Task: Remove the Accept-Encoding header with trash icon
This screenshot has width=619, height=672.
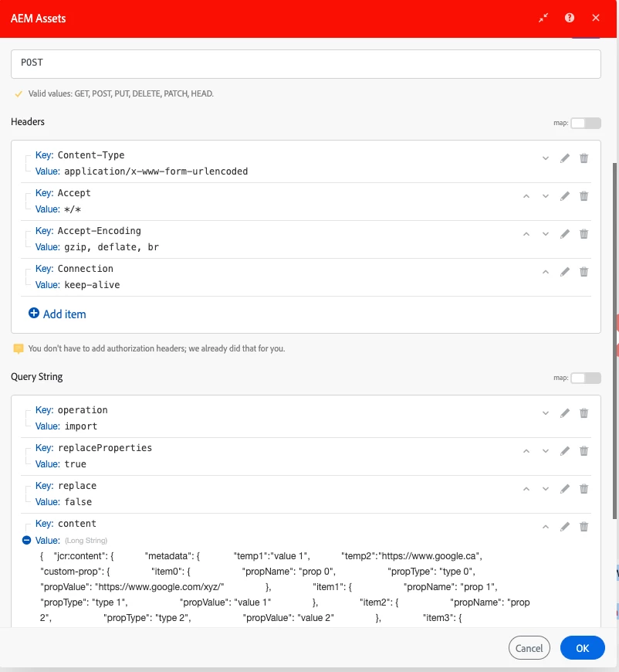Action: [x=583, y=234]
